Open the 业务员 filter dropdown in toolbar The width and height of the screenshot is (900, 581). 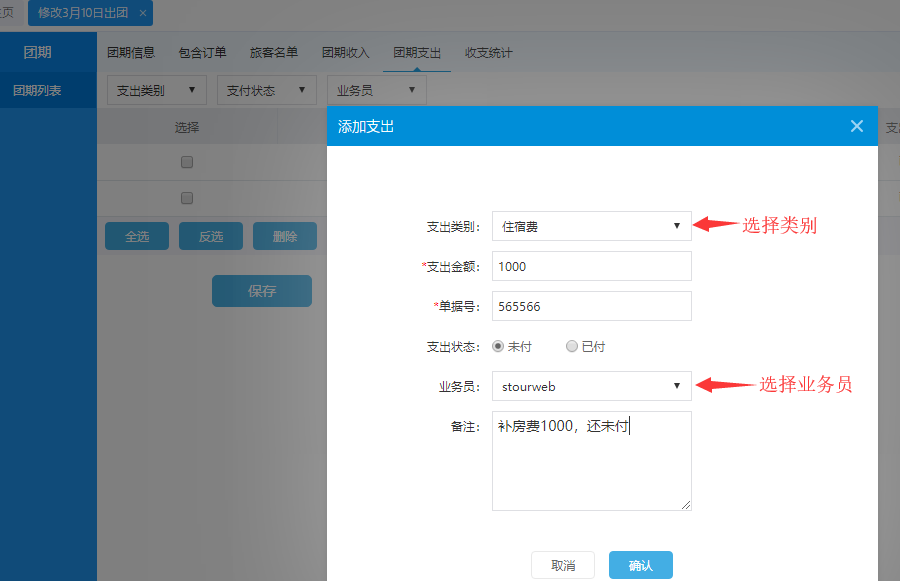[376, 90]
